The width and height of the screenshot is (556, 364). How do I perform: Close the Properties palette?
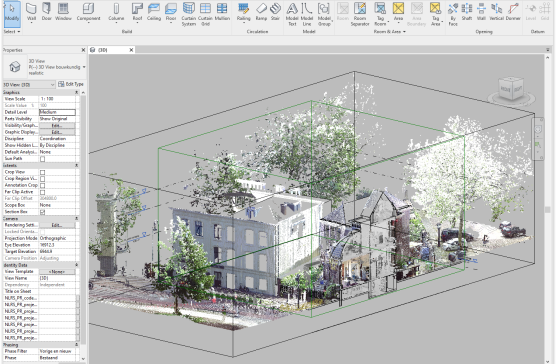pos(83,50)
